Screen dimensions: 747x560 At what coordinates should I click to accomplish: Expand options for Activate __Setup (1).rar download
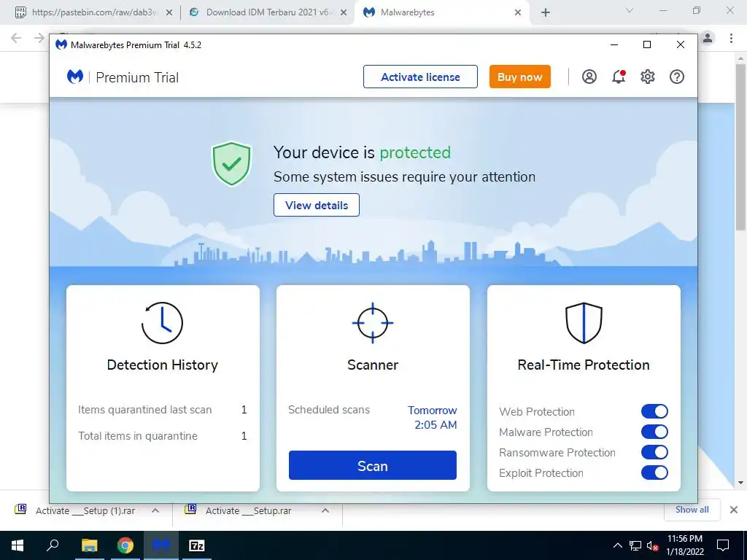pyautogui.click(x=155, y=510)
